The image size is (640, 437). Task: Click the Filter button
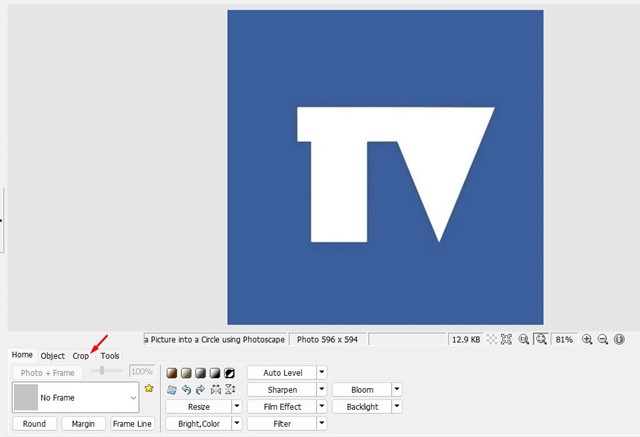pyautogui.click(x=282, y=424)
